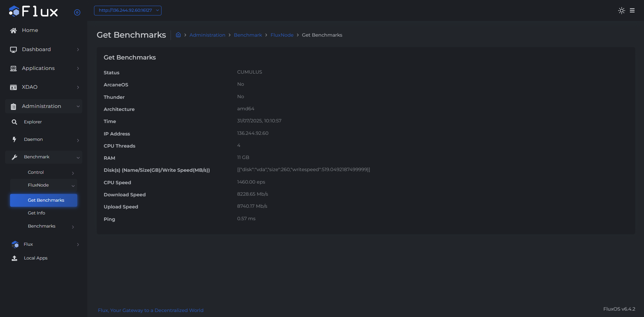Viewport: 644px width, 317px height.
Task: Open the node address dropdown
Action: coord(128,10)
